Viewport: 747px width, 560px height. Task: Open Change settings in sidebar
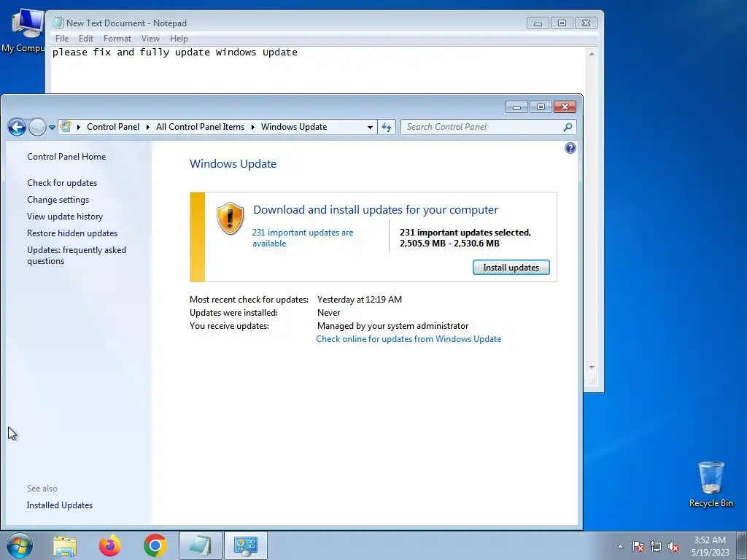58,200
